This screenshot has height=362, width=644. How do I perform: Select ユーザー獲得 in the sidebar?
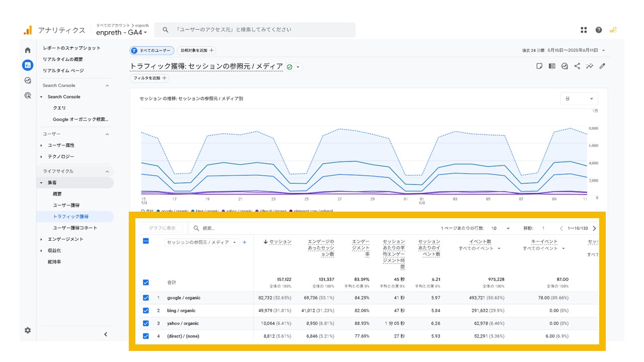point(66,205)
